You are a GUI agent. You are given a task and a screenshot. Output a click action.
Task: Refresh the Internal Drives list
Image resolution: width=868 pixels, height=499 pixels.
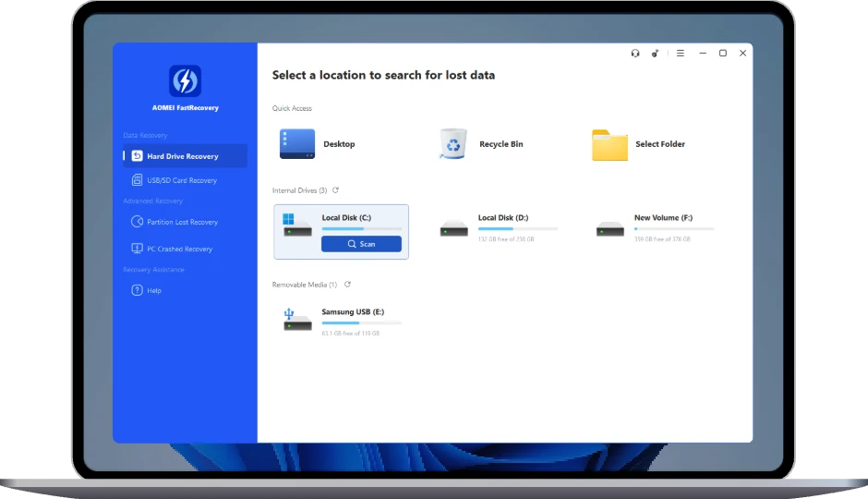(x=335, y=190)
